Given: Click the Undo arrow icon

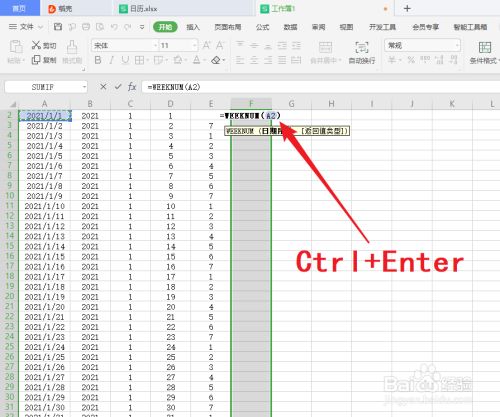Looking at the screenshot, I should pos(114,27).
